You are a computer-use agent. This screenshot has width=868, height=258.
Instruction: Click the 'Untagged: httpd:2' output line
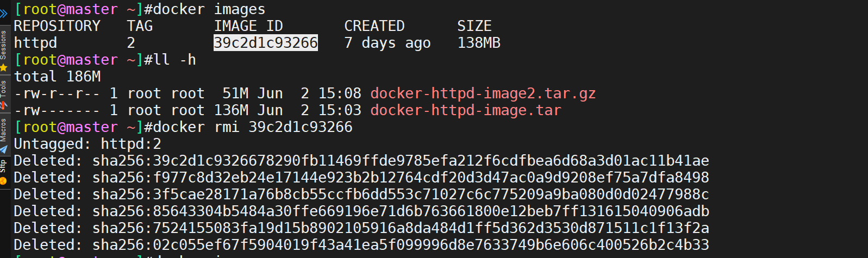click(88, 144)
